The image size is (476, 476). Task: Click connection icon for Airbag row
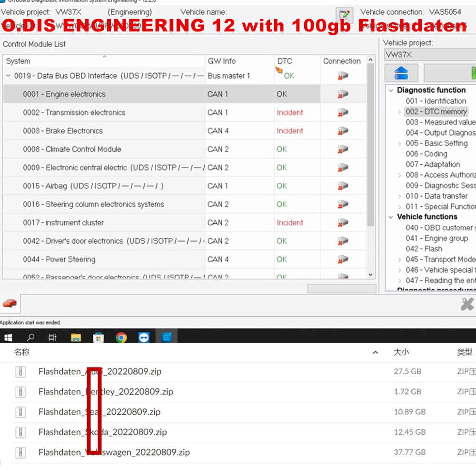point(343,186)
